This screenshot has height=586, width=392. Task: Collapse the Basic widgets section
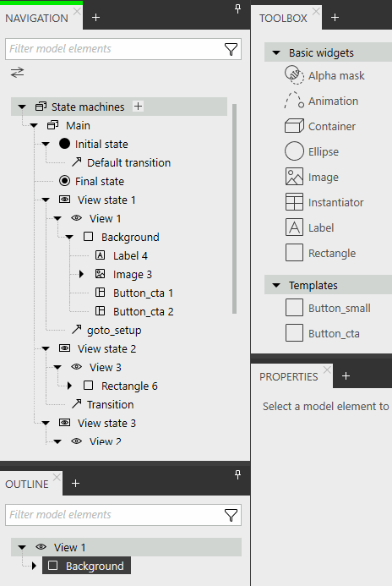pyautogui.click(x=276, y=52)
